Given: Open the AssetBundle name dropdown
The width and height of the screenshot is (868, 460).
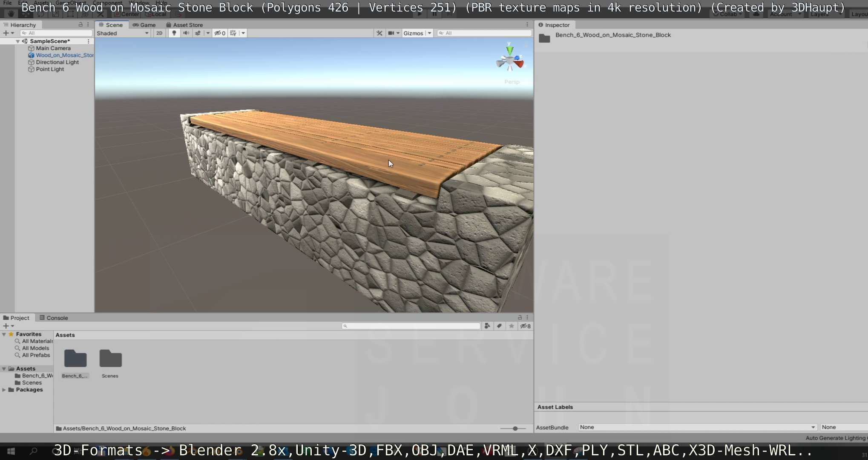Looking at the screenshot, I should click(x=697, y=427).
